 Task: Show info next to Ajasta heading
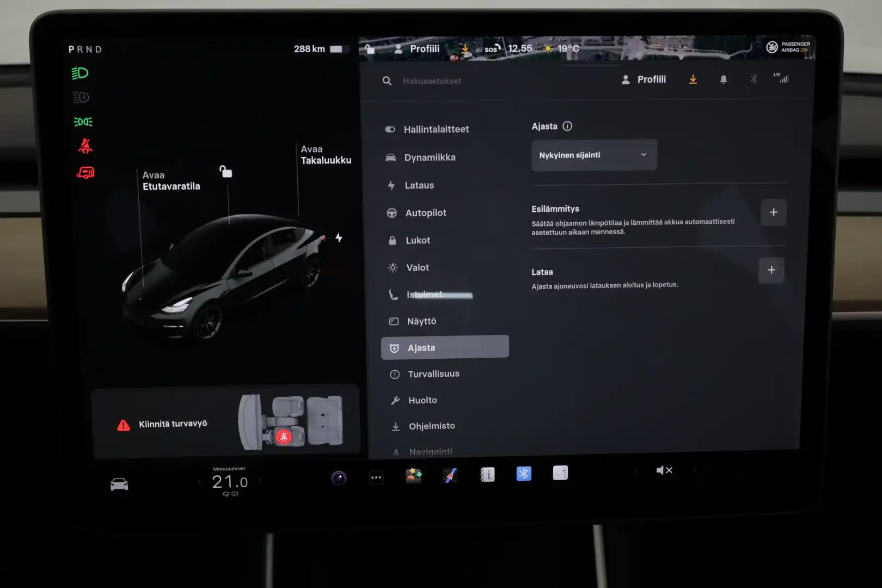click(567, 126)
